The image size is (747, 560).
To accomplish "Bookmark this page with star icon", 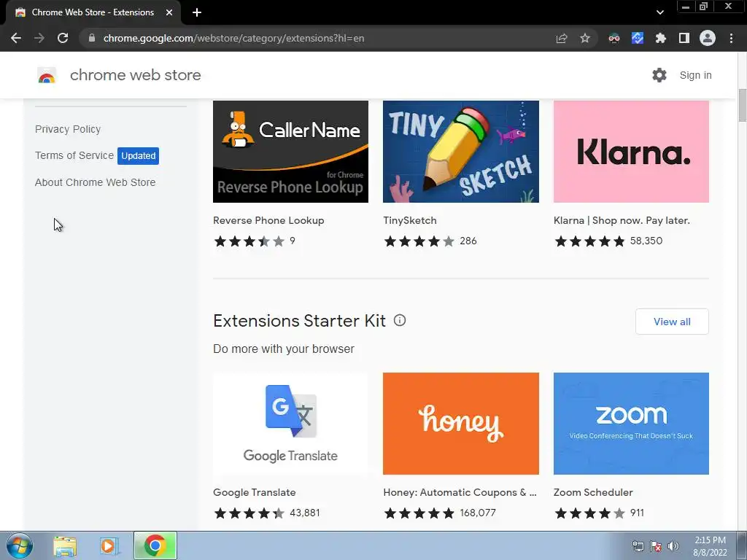I will 585,38.
